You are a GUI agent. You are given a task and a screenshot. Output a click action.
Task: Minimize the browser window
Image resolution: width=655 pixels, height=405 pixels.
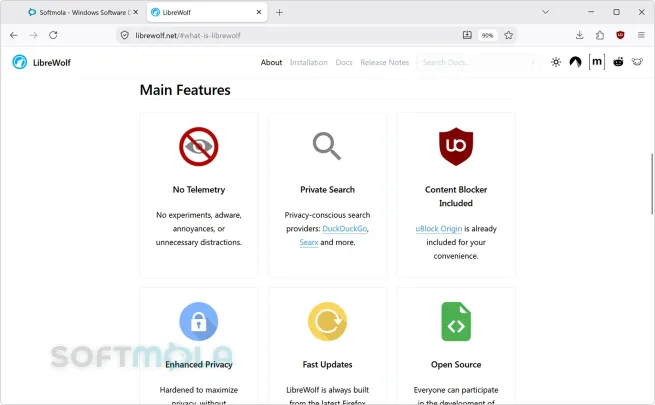(591, 12)
